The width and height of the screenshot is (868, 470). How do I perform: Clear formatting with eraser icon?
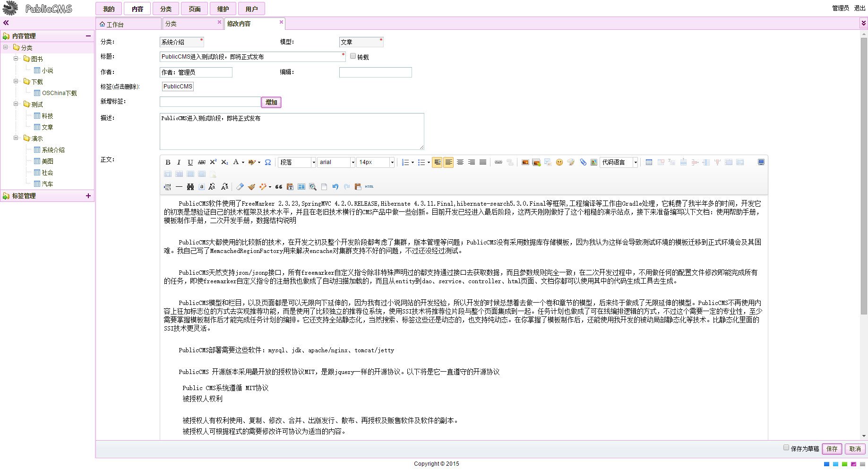click(240, 187)
